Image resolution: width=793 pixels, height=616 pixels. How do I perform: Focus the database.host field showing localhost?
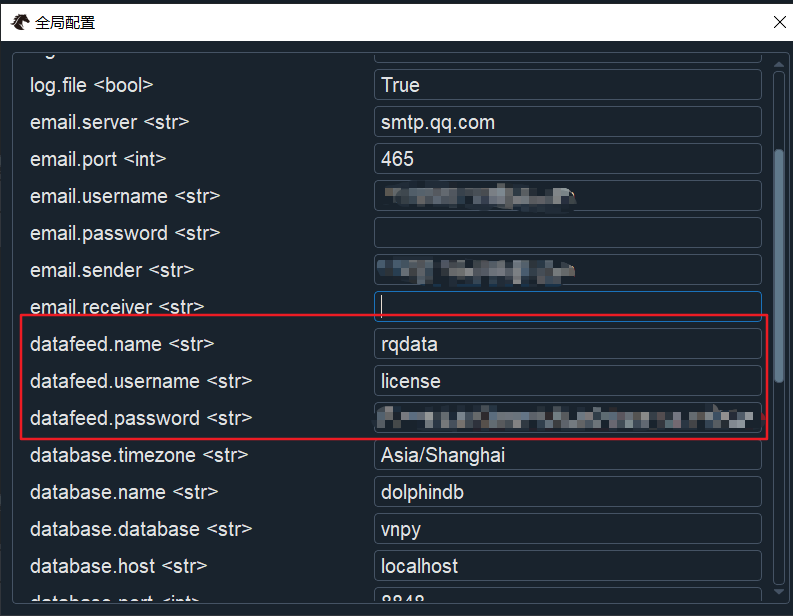tap(567, 566)
